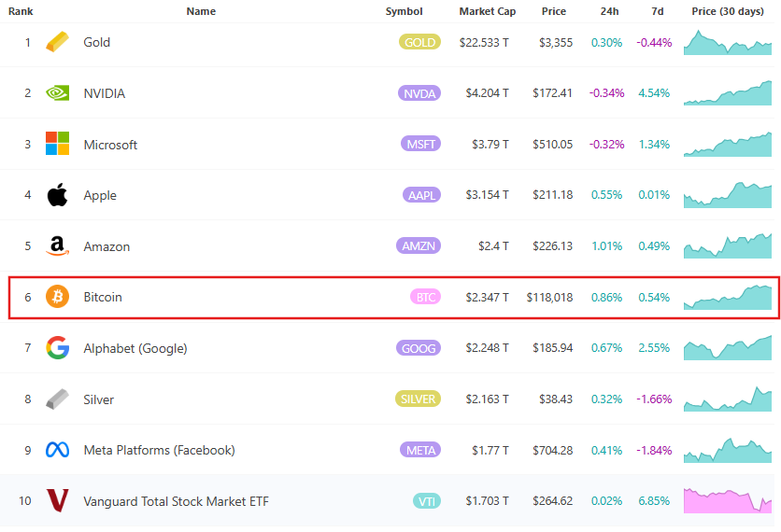Click Gold's 30-day price chart
This screenshot has height=532, width=781.
[x=728, y=42]
